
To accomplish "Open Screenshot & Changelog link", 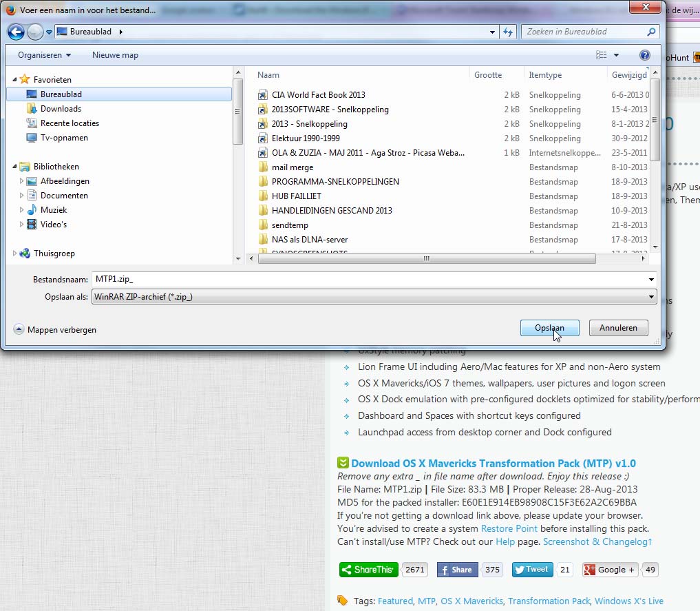I will 597,541.
